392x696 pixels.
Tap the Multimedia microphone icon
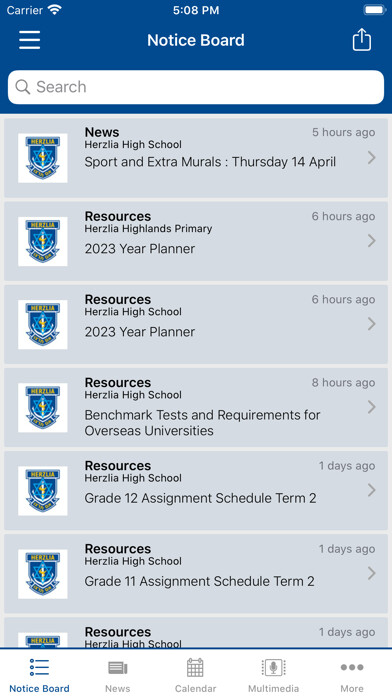pyautogui.click(x=273, y=668)
